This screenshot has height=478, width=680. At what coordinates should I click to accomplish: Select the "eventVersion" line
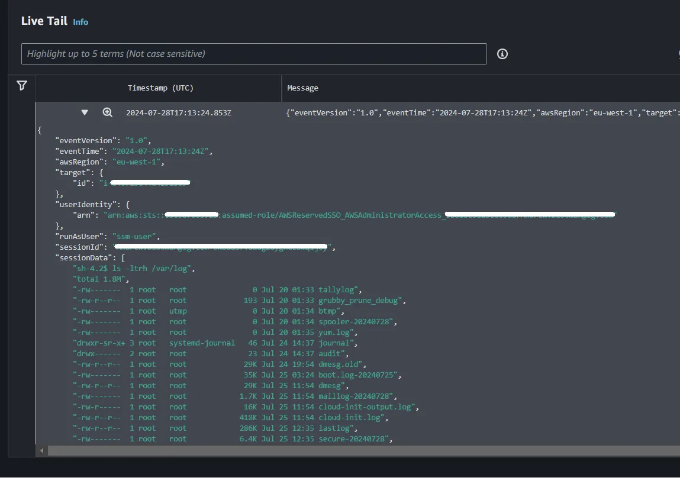tap(103, 141)
